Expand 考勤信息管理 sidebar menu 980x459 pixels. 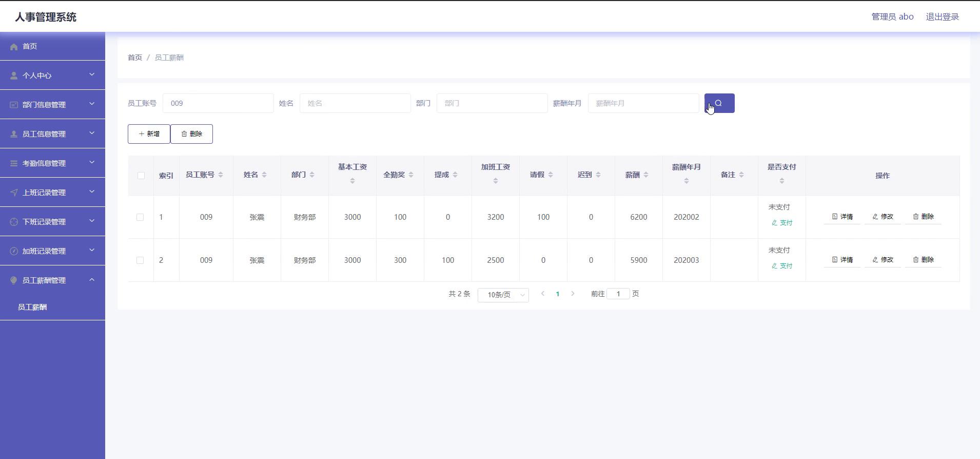52,163
